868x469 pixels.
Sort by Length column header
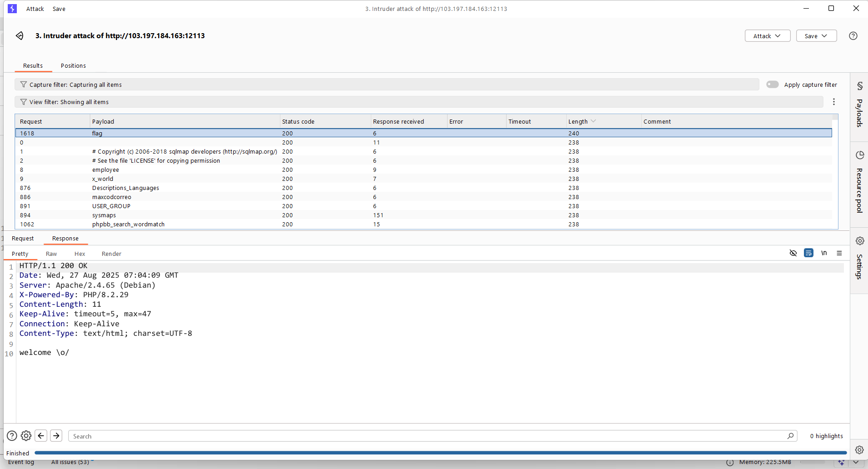pyautogui.click(x=578, y=121)
